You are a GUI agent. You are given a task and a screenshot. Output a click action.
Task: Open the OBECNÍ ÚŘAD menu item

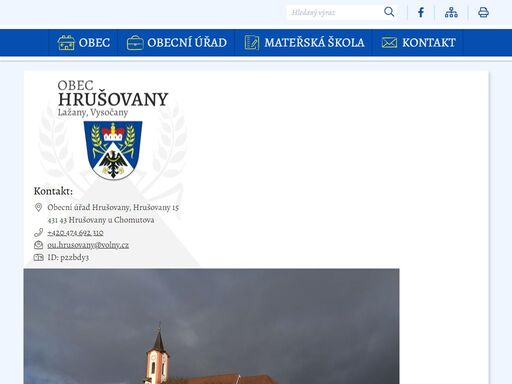[x=177, y=43]
